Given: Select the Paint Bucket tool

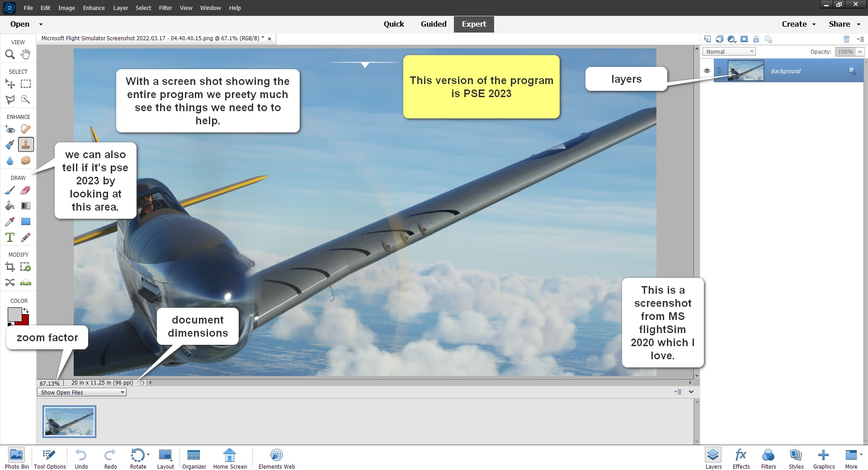Looking at the screenshot, I should click(x=10, y=206).
